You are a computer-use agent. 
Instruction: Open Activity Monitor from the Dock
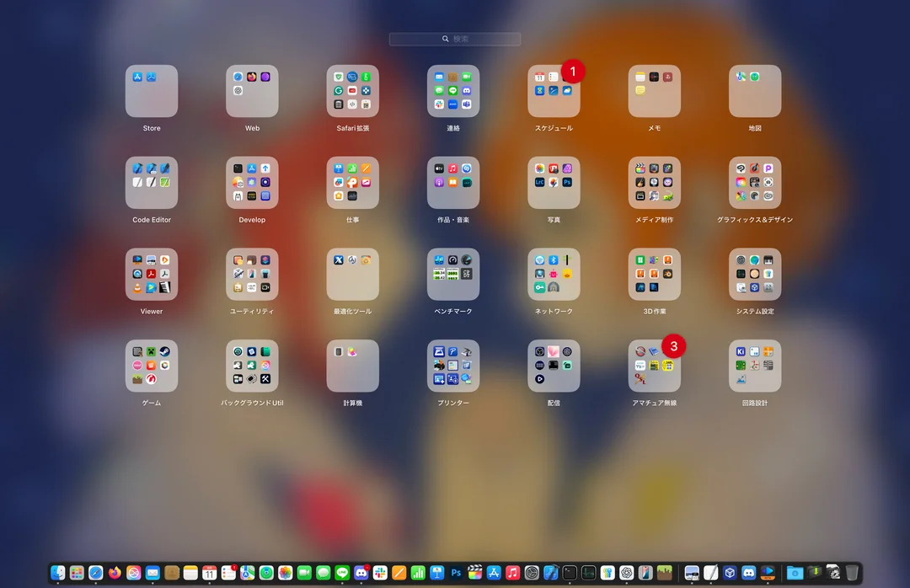pyautogui.click(x=589, y=573)
